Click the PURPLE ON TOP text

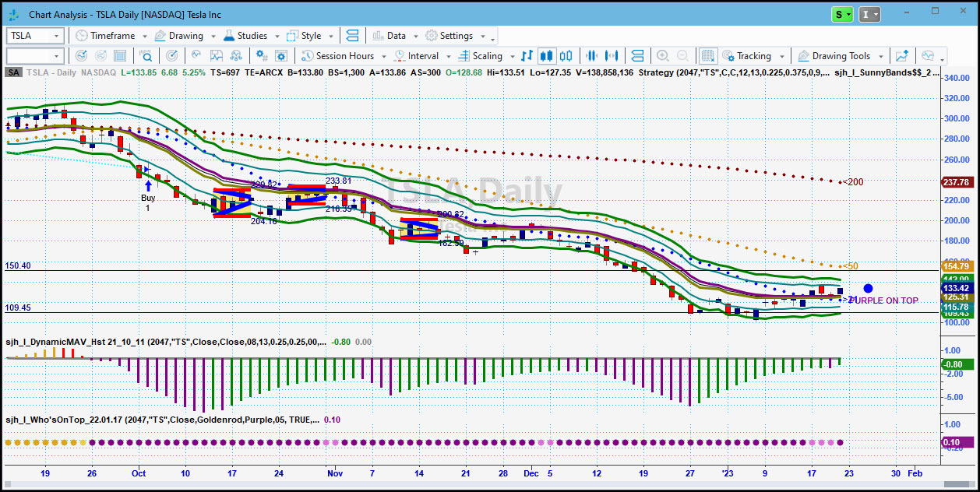(x=884, y=300)
